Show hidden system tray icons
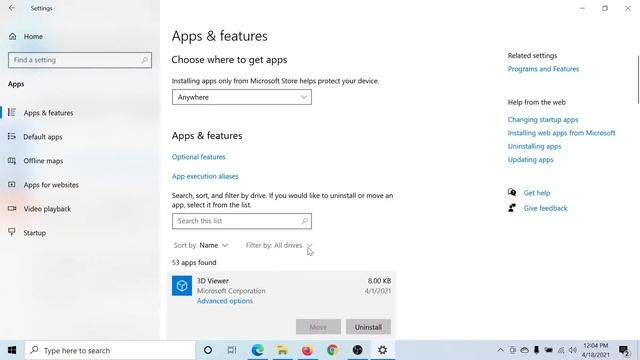640x360 pixels. click(500, 350)
